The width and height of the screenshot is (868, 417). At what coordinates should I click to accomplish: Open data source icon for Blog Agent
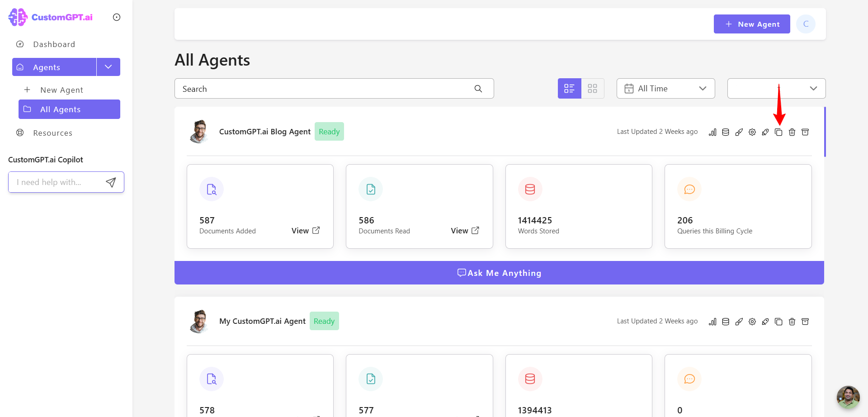click(726, 132)
